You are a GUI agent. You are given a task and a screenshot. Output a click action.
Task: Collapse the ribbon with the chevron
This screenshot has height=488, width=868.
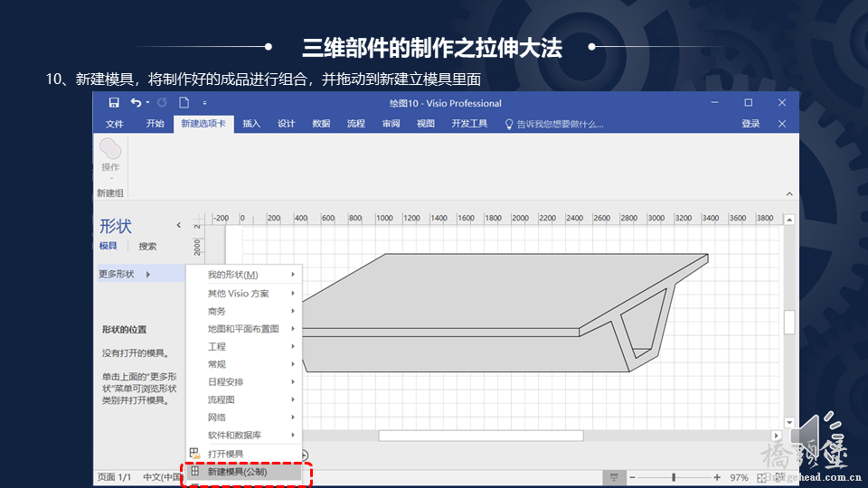[789, 193]
